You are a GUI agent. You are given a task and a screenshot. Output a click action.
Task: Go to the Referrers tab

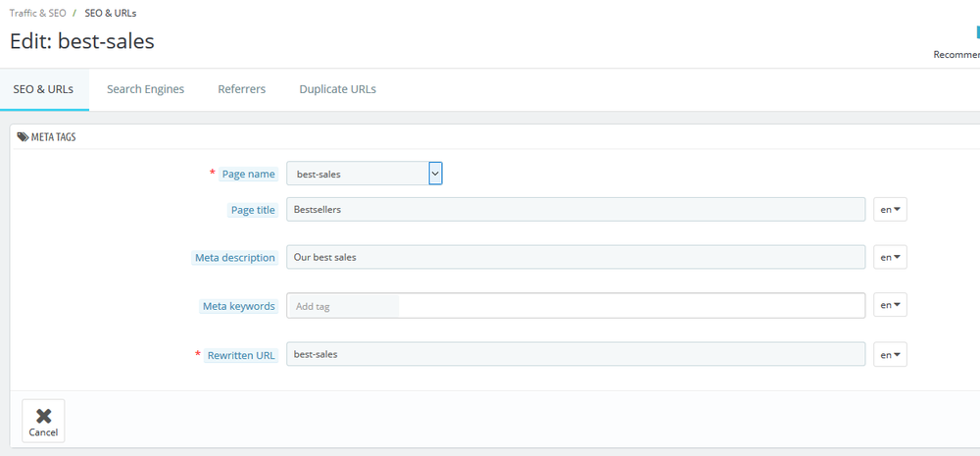point(242,89)
